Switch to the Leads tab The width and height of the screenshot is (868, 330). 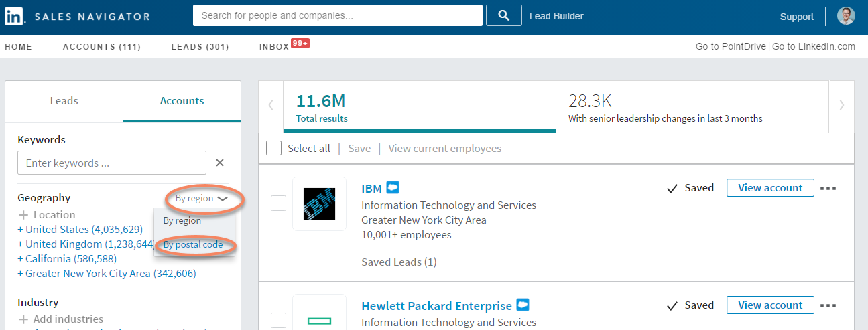(64, 101)
